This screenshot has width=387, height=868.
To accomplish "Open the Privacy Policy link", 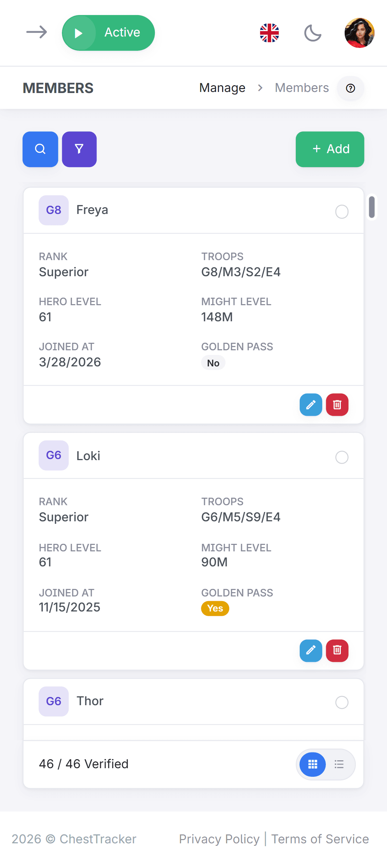I will pyautogui.click(x=219, y=839).
